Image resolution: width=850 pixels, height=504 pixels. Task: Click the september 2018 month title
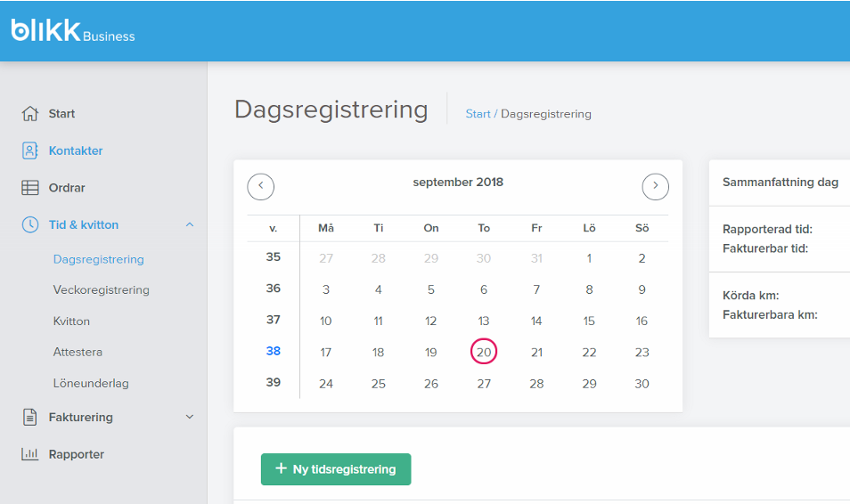coord(458,182)
